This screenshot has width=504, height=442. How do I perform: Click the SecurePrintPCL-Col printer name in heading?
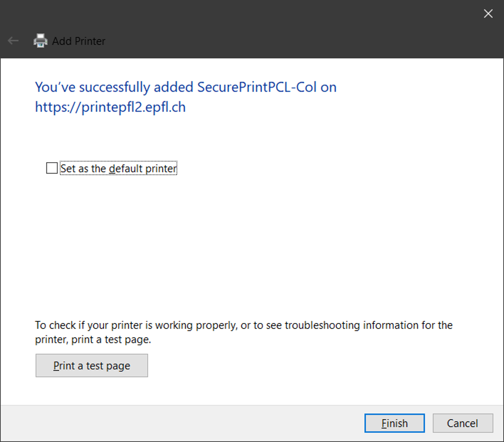257,87
